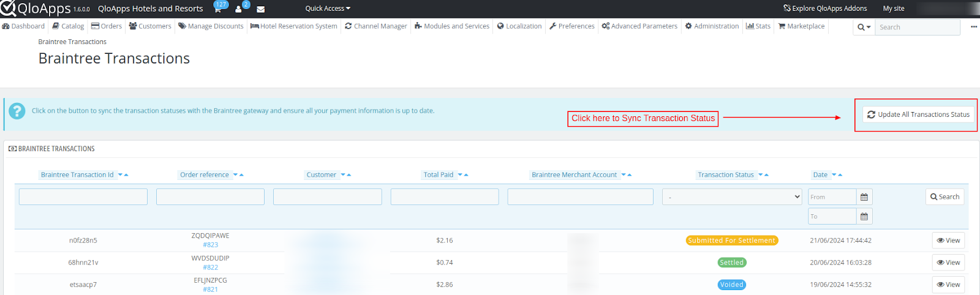This screenshot has width=980, height=295.
Task: Open the customers notification person icon
Action: point(238,9)
